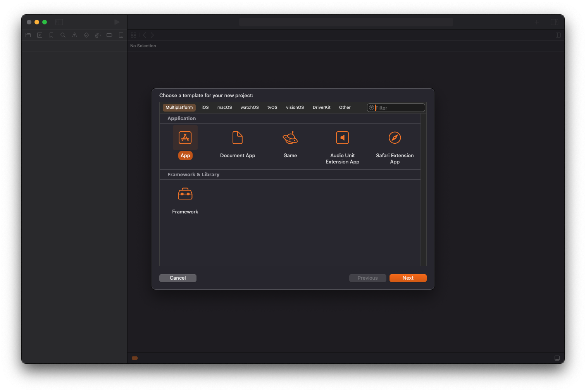Switch to the Multiplatform tab

point(179,107)
